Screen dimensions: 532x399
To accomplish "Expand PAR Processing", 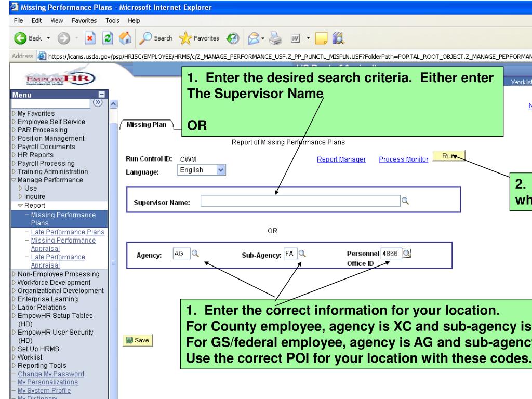I will pyautogui.click(x=43, y=130).
